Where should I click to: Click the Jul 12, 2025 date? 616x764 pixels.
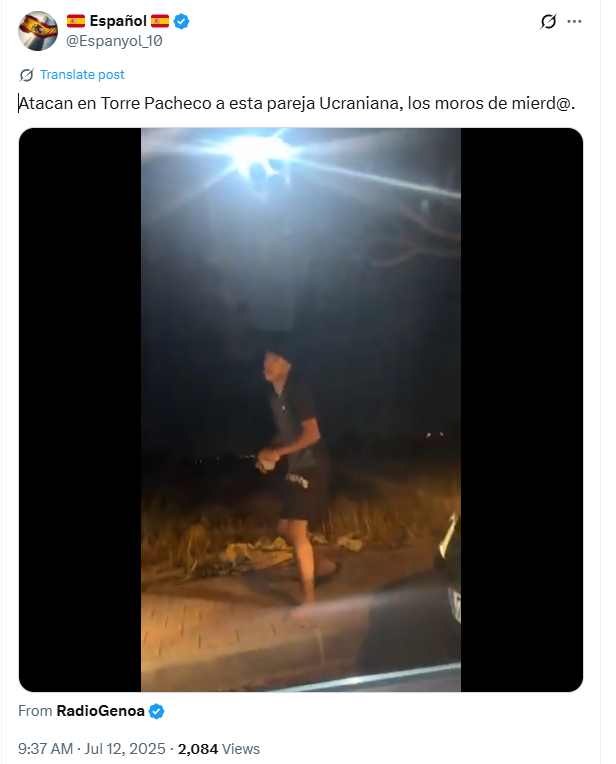(125, 748)
